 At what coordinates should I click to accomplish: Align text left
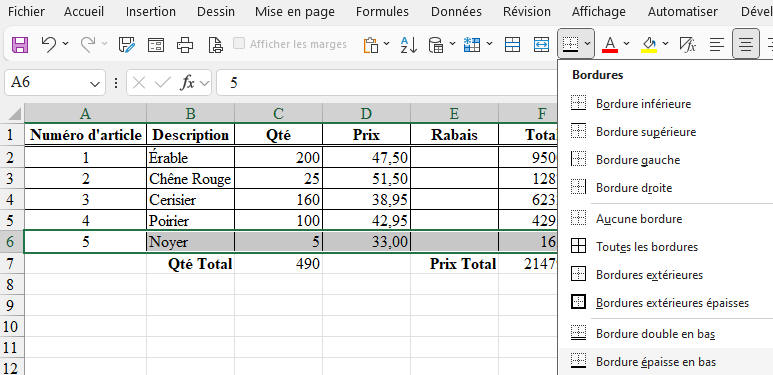(x=717, y=45)
